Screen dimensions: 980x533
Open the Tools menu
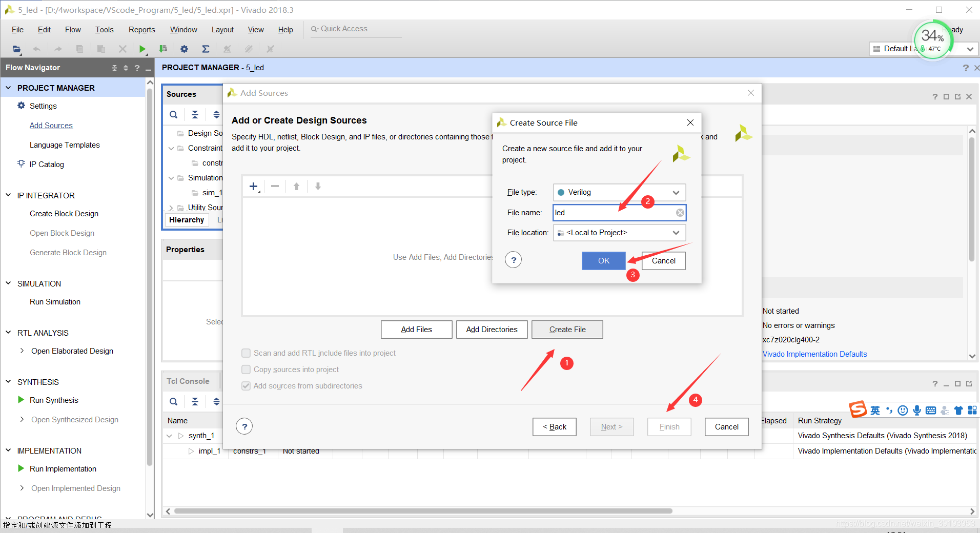click(105, 30)
